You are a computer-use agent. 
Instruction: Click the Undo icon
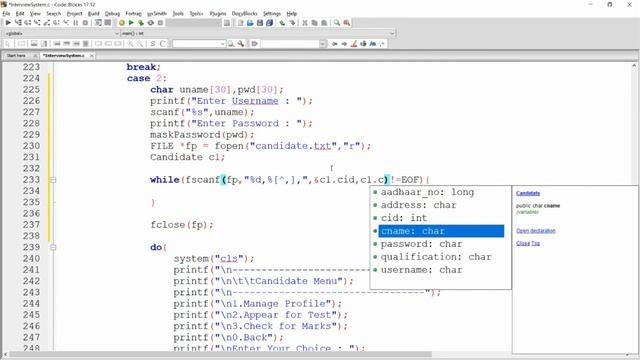pyautogui.click(x=282, y=23)
